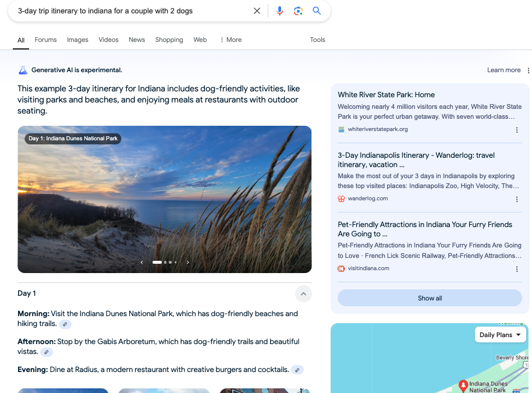Switch to the News tab
This screenshot has width=532, height=393.
137,40
